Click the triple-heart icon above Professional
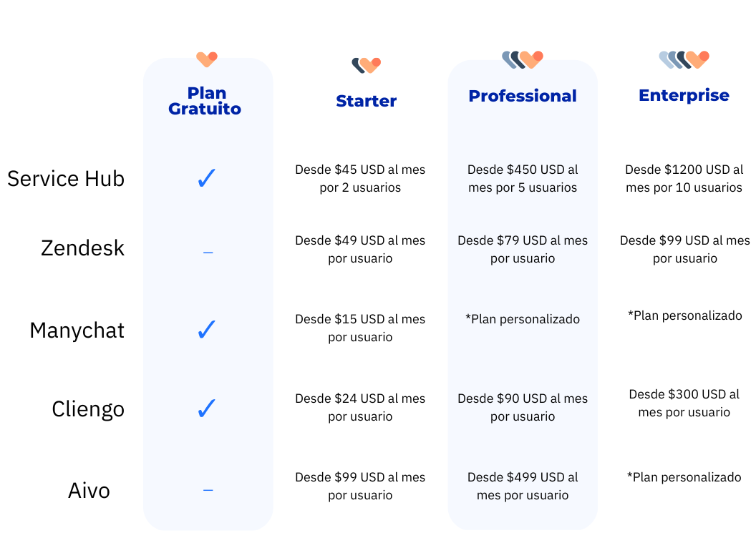 523,60
